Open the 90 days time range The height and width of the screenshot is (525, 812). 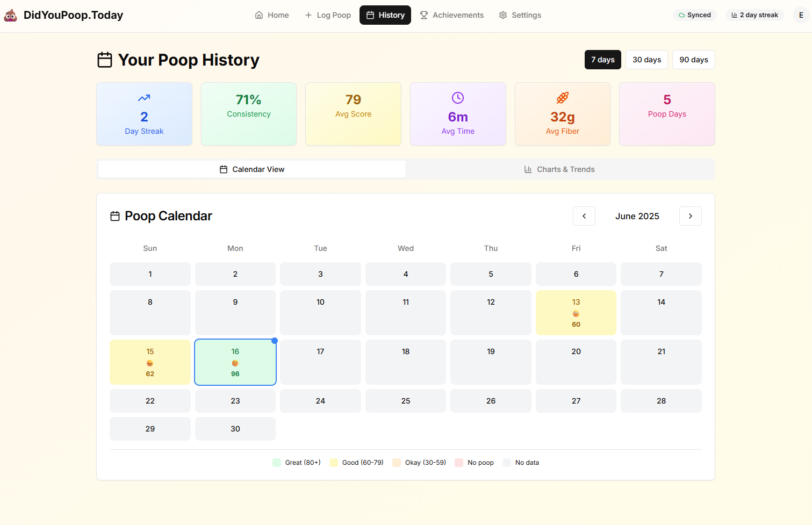[x=693, y=60]
